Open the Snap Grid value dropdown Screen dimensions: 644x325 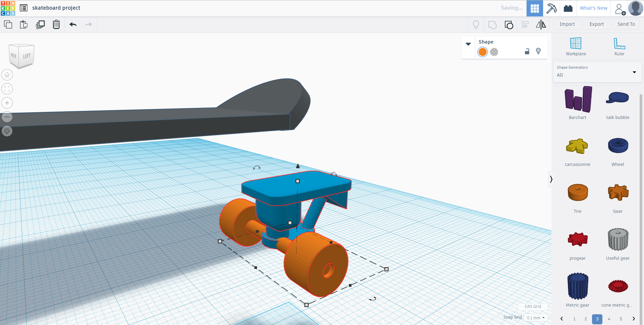[x=536, y=318]
